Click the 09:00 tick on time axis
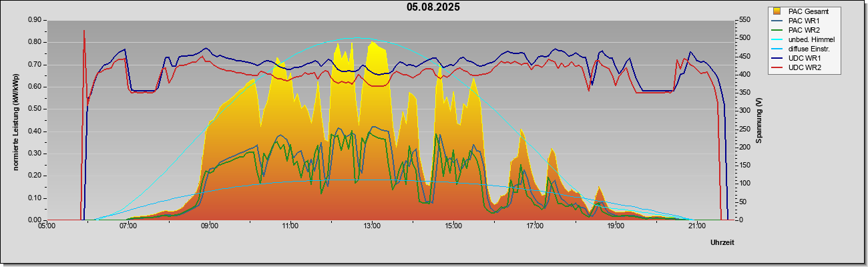The width and height of the screenshot is (868, 267). pyautogui.click(x=209, y=226)
